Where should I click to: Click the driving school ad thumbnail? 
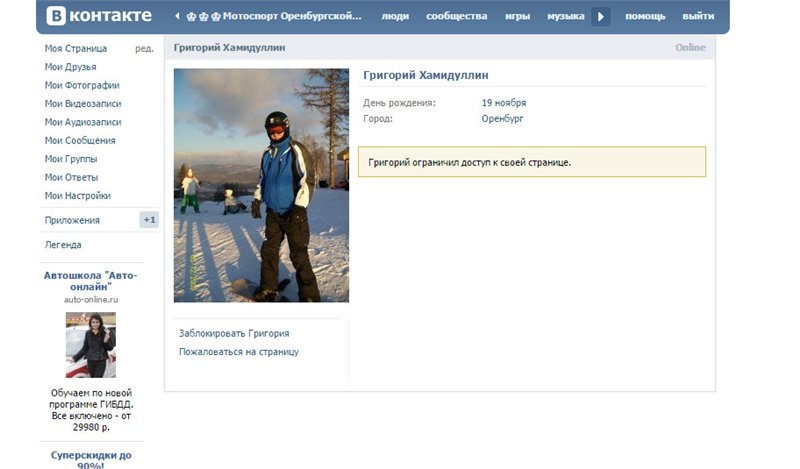[x=91, y=345]
